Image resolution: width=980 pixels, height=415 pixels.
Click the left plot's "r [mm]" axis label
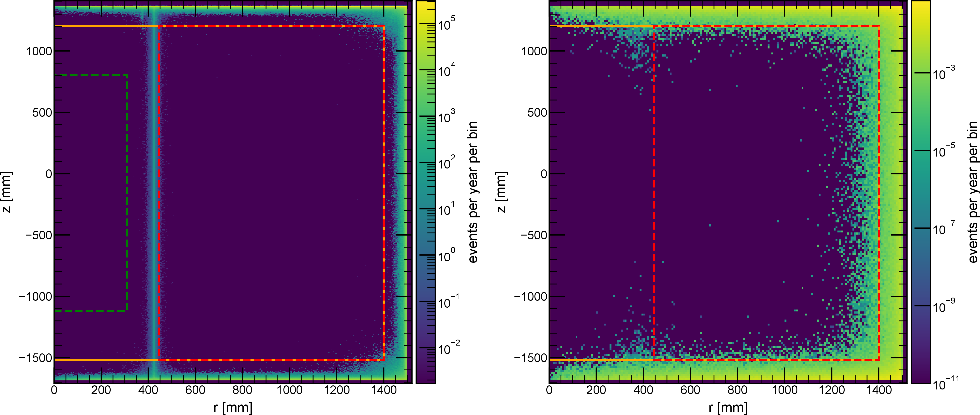coord(233,407)
